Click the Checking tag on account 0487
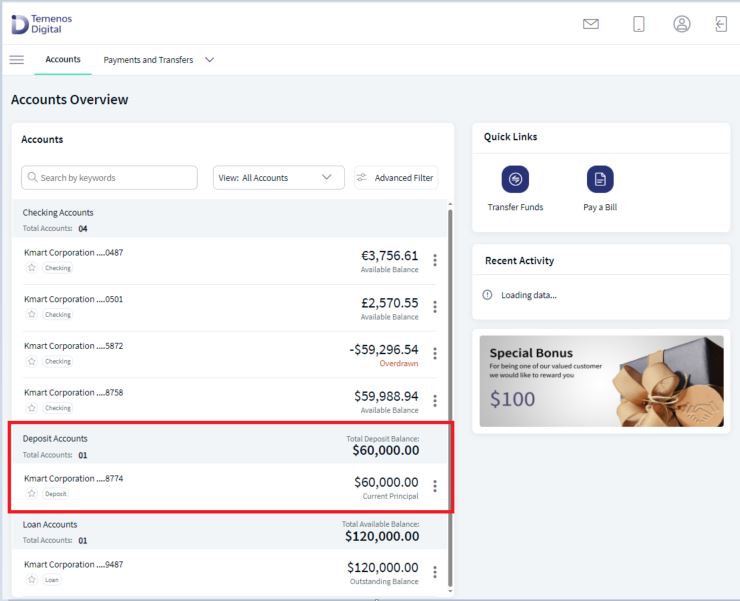This screenshot has height=601, width=740. click(x=58, y=268)
